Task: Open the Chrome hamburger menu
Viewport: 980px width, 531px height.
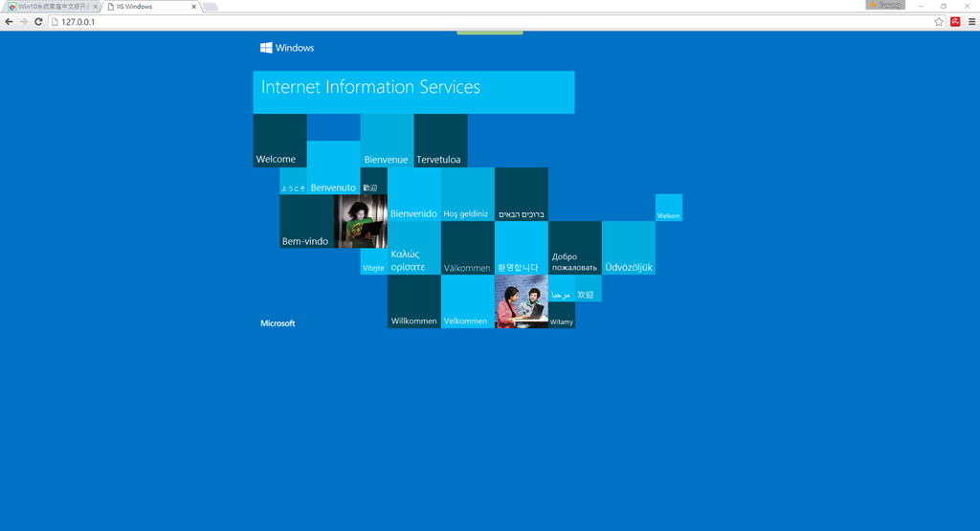Action: pyautogui.click(x=972, y=22)
